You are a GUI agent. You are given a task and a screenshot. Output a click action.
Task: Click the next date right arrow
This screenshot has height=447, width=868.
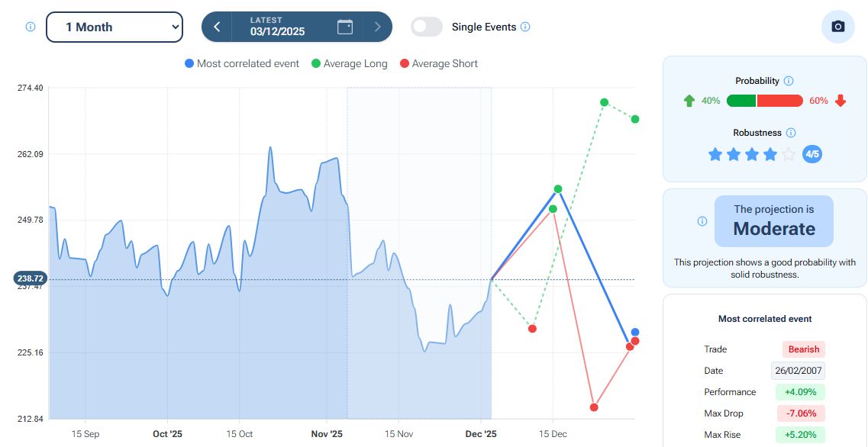[377, 27]
